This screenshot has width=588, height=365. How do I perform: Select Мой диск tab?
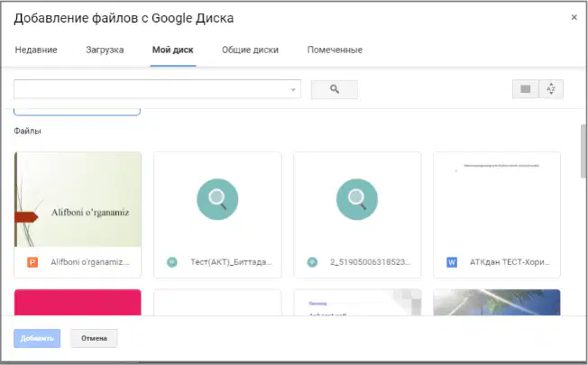(172, 50)
